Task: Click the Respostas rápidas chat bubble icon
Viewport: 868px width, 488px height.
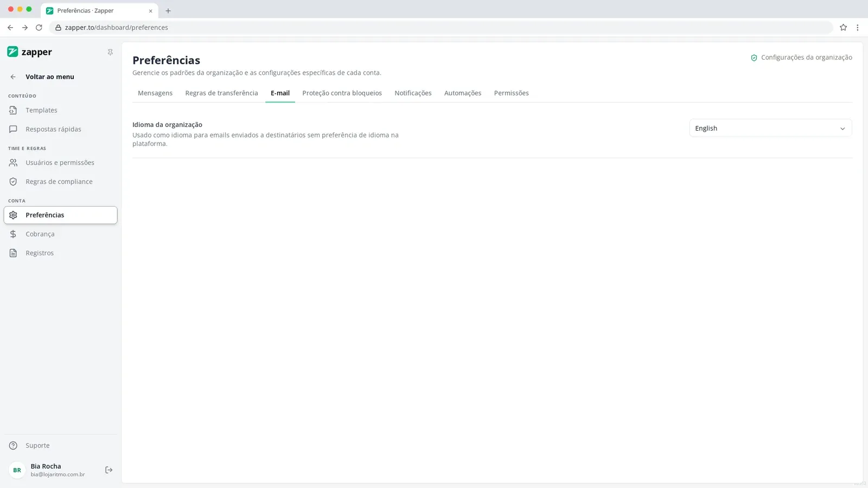Action: [13, 130]
